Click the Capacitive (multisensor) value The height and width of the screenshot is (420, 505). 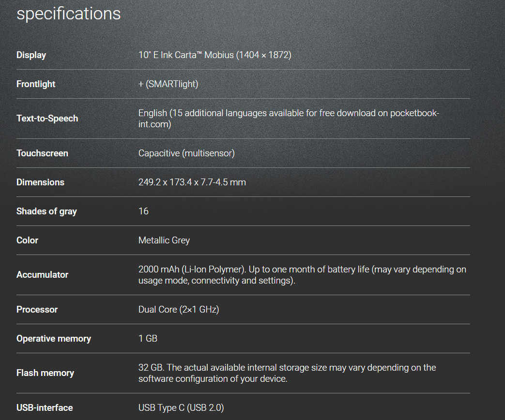pos(186,153)
